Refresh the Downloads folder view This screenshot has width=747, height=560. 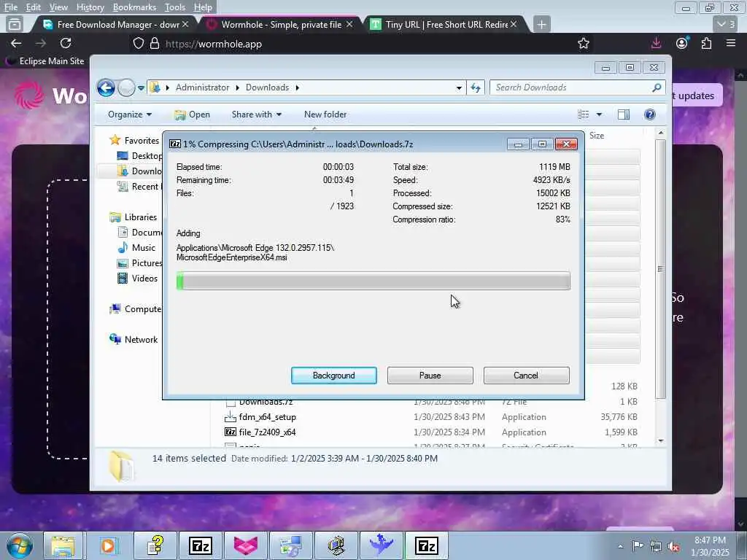coord(476,88)
